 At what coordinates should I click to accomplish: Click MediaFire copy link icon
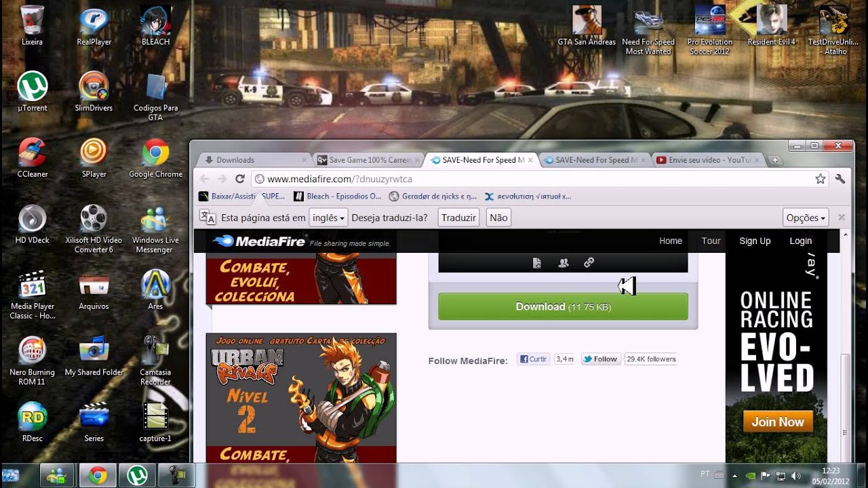(x=589, y=263)
